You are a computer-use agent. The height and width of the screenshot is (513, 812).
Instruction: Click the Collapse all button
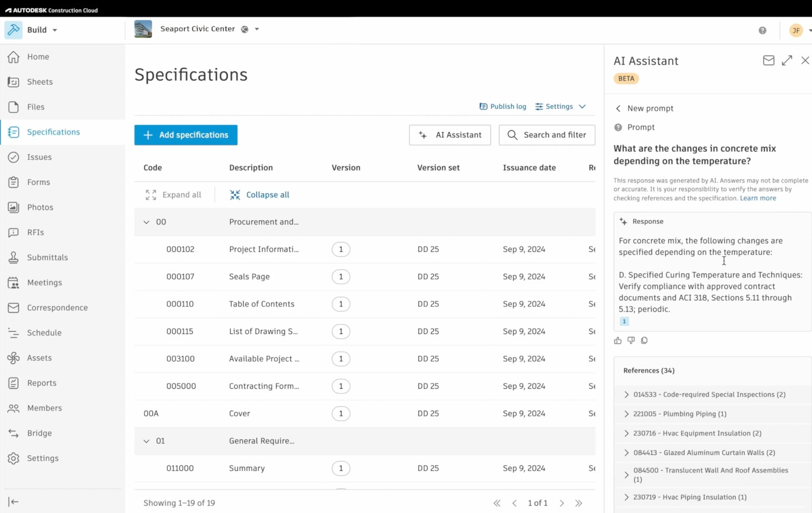coord(260,195)
